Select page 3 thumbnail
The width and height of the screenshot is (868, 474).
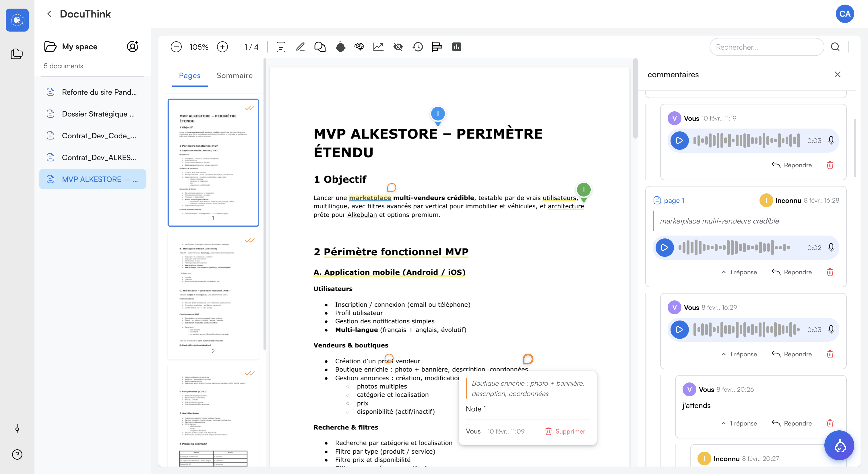pyautogui.click(x=213, y=416)
